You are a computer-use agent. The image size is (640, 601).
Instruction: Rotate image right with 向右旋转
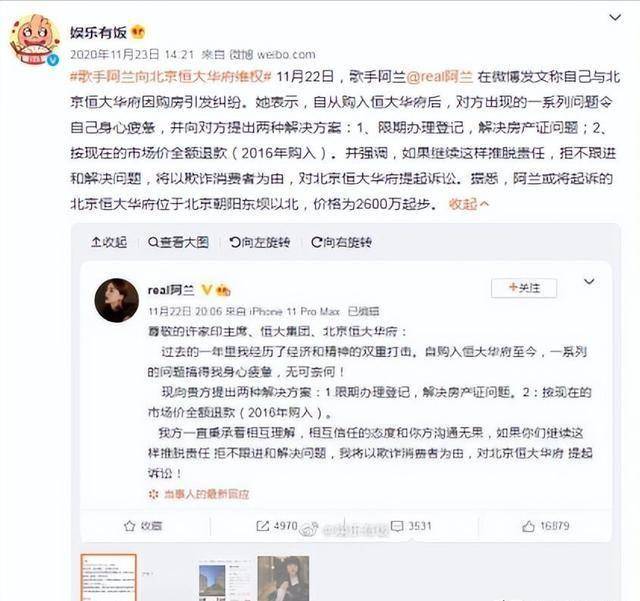coord(341,242)
